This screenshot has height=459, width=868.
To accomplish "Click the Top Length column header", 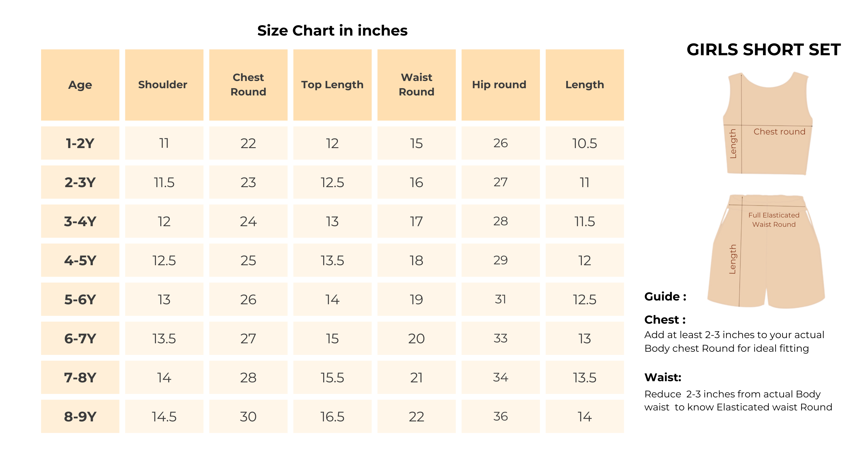I will (x=332, y=85).
